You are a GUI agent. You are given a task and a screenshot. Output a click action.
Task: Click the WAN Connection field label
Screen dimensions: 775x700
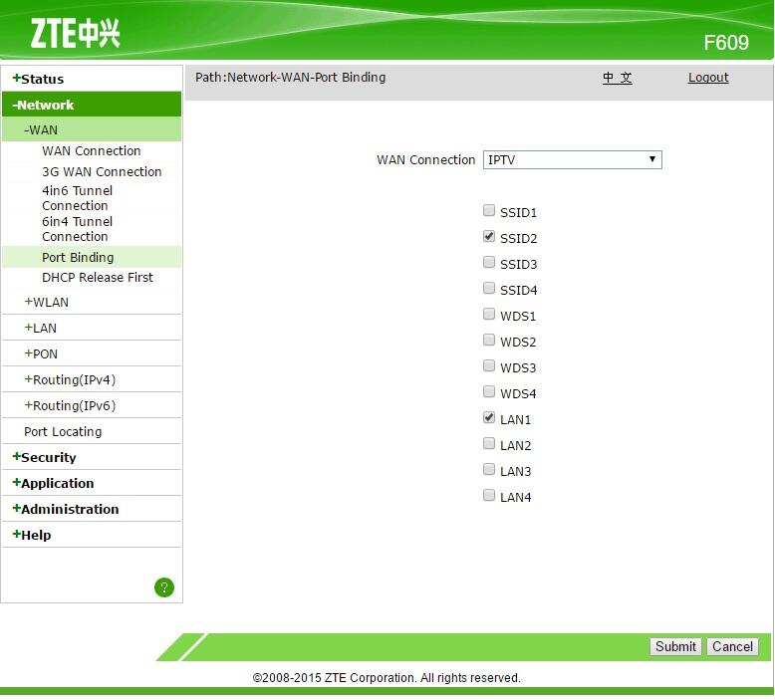(425, 159)
